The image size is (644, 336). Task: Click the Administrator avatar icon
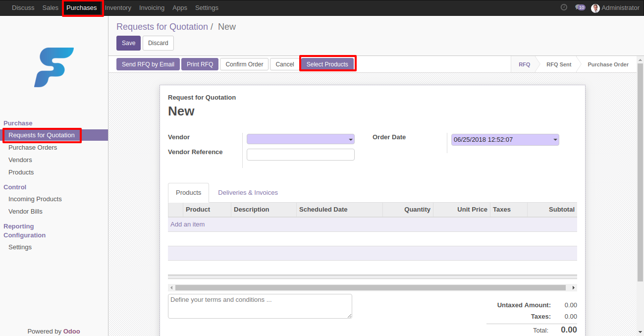click(x=595, y=8)
